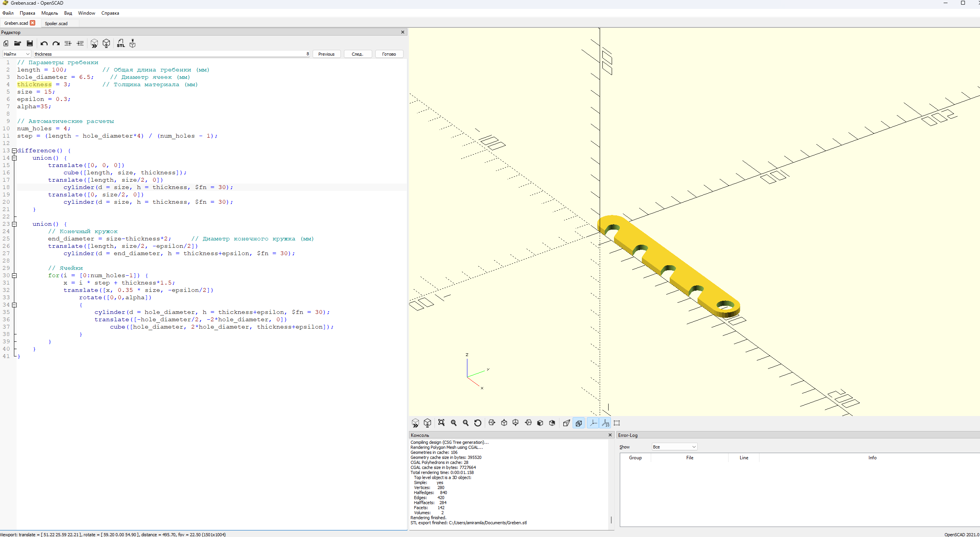This screenshot has width=980, height=537.
Task: Redo the last undone edit
Action: tap(56, 43)
